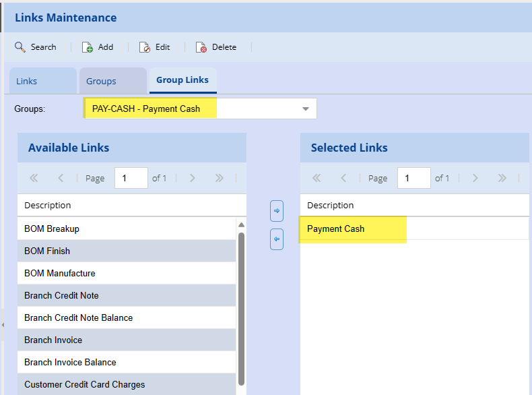Click the Edit pencil icon
The width and height of the screenshot is (532, 395).
pos(145,47)
